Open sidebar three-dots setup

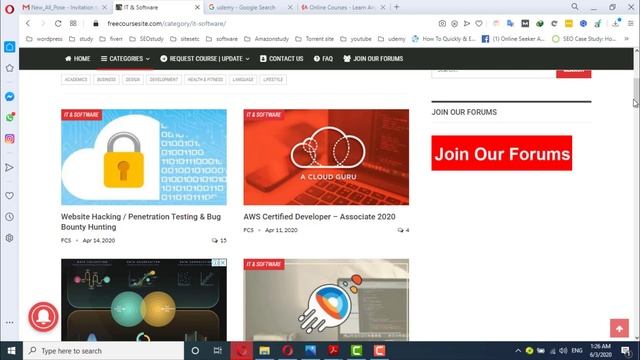tap(9, 322)
